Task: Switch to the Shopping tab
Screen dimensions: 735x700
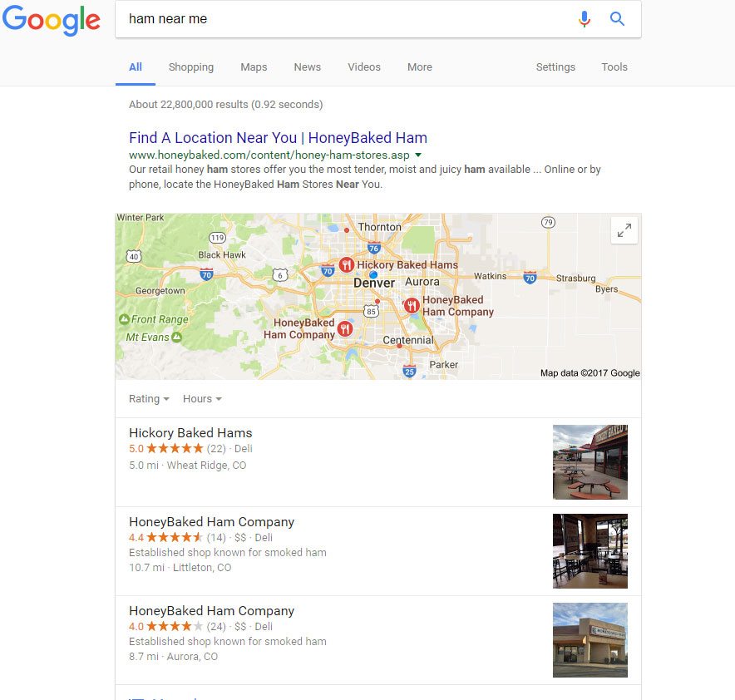Action: (190, 67)
